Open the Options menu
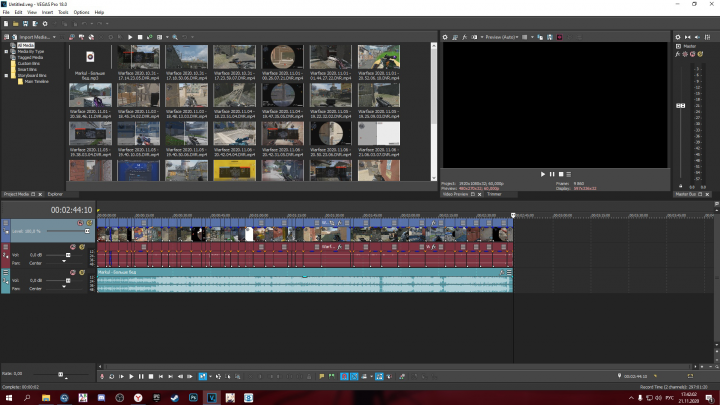Image resolution: width=720 pixels, height=405 pixels. tap(81, 12)
